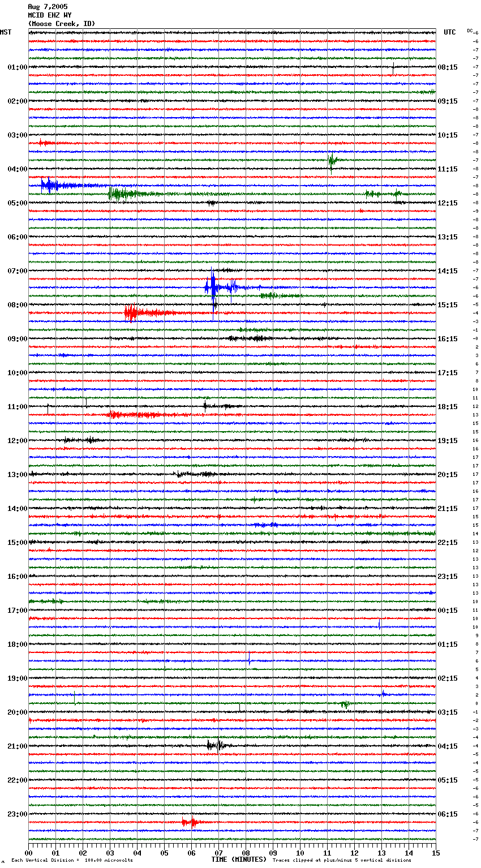Select the 12:00 MST time label
Screen dimensions: 481x868
point(18,441)
